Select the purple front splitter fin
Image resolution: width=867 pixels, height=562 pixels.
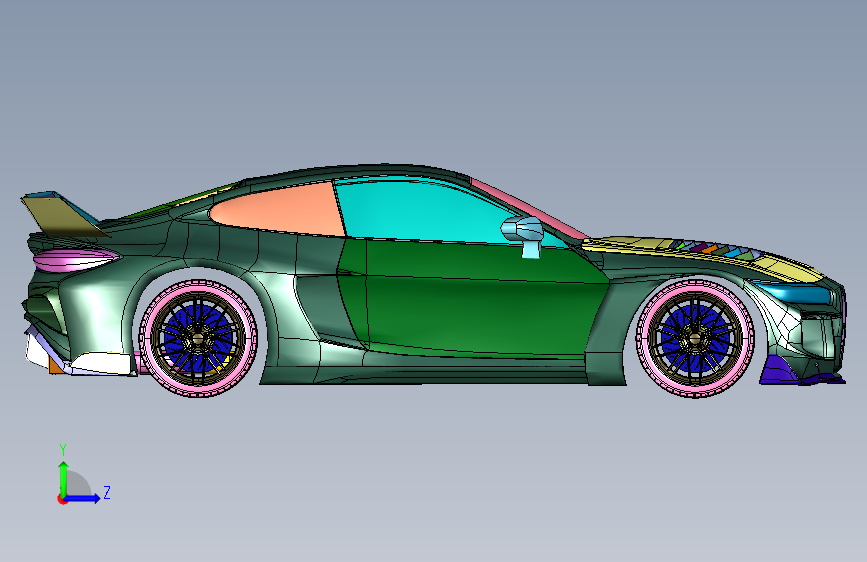(x=779, y=370)
